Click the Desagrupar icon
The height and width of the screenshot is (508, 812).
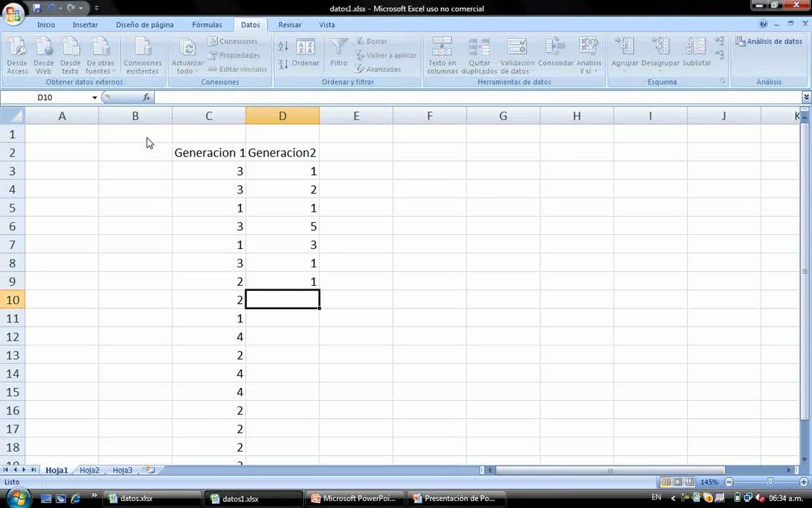tap(660, 54)
